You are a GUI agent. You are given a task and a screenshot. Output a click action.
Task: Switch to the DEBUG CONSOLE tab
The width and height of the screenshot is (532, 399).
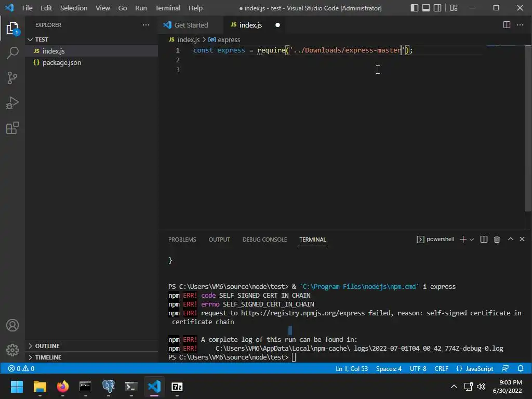click(x=264, y=240)
